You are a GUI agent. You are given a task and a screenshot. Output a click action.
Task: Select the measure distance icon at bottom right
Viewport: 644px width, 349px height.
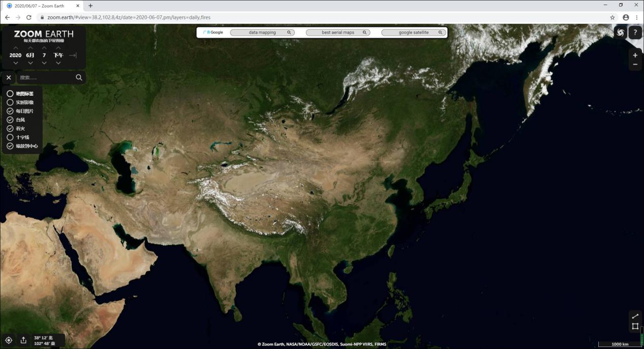tap(635, 315)
